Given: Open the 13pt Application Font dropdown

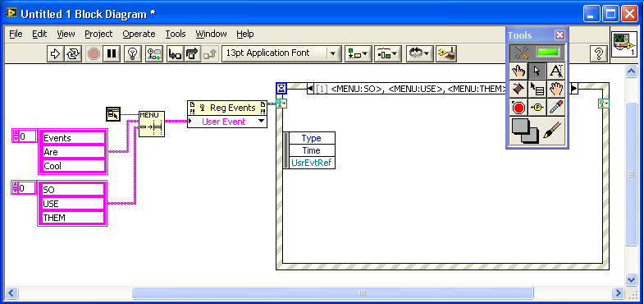Looking at the screenshot, I should (x=333, y=53).
